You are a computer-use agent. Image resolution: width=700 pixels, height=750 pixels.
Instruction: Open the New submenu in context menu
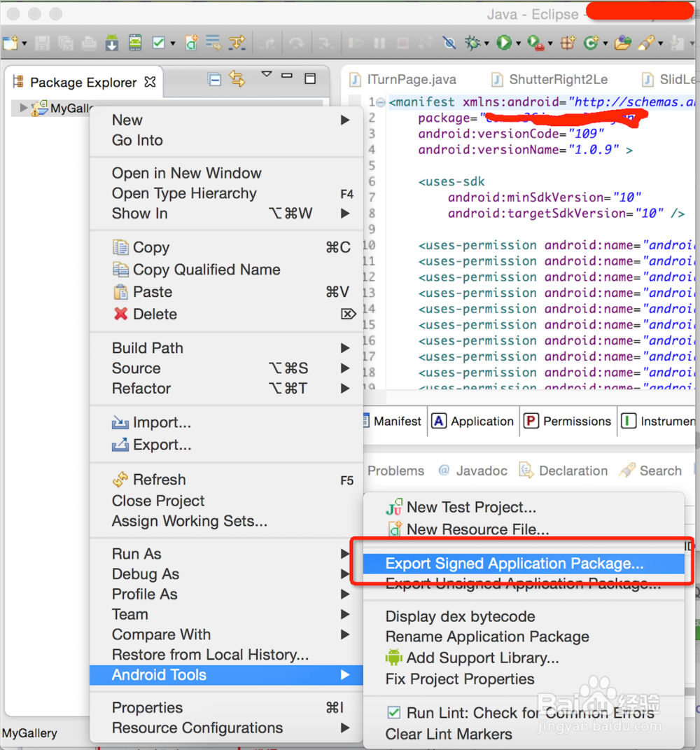[x=226, y=120]
